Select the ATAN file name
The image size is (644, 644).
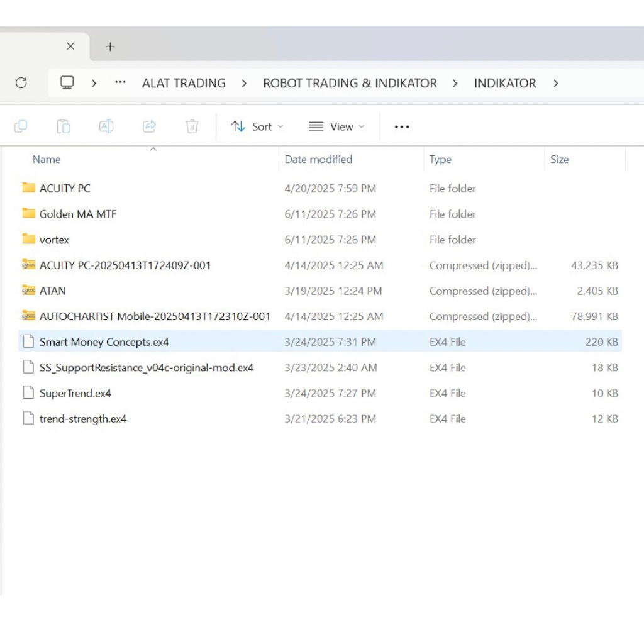tap(52, 291)
